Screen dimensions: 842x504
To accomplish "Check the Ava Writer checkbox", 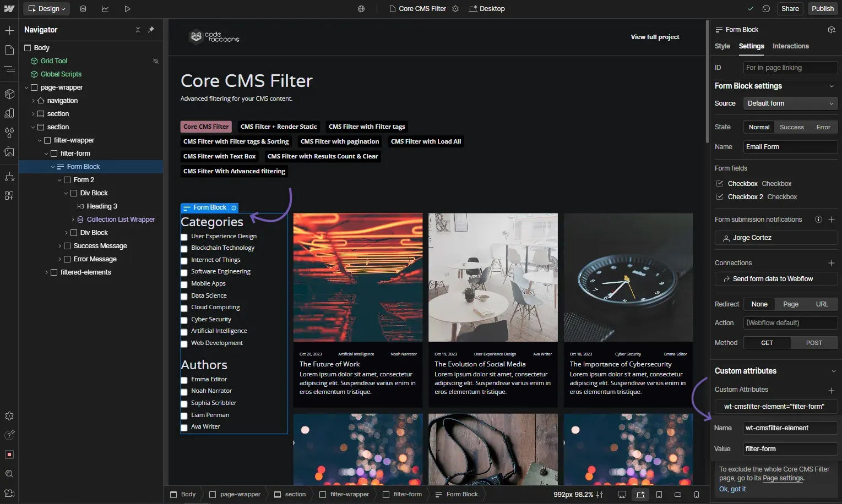I will (x=184, y=428).
